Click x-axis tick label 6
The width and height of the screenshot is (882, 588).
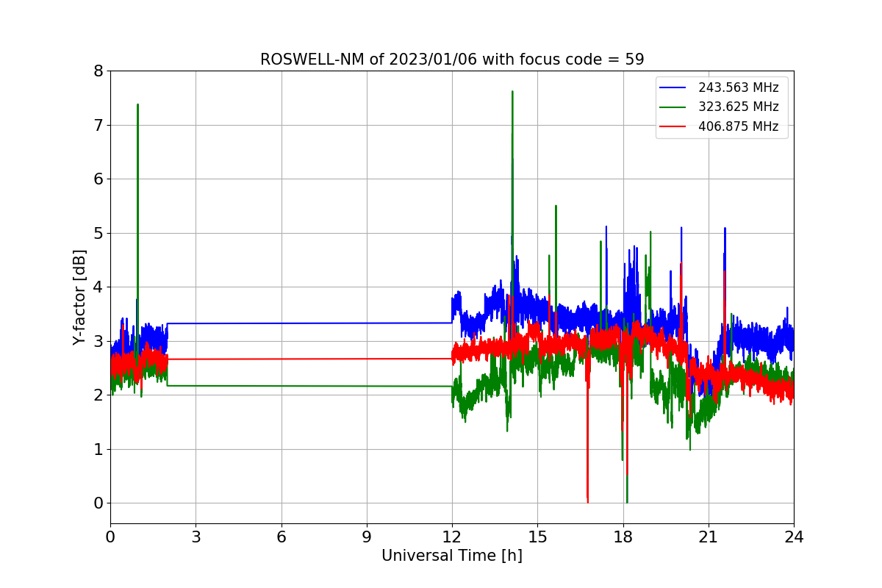click(282, 537)
